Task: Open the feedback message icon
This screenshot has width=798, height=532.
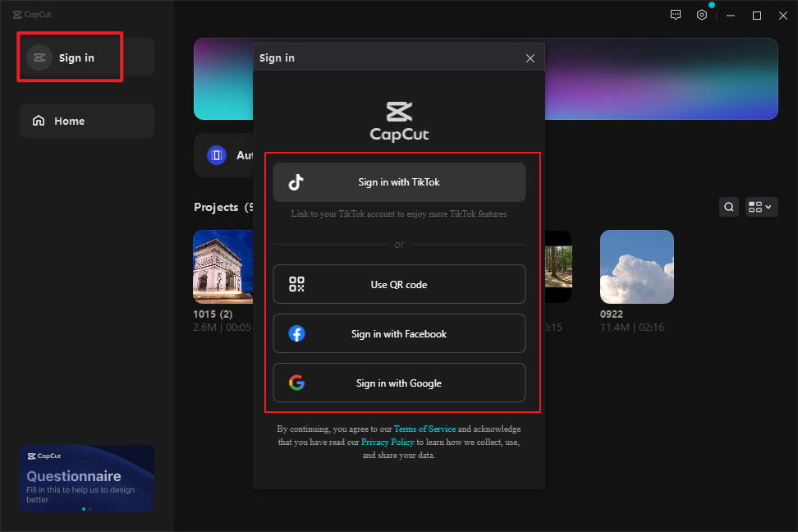Action: (676, 15)
